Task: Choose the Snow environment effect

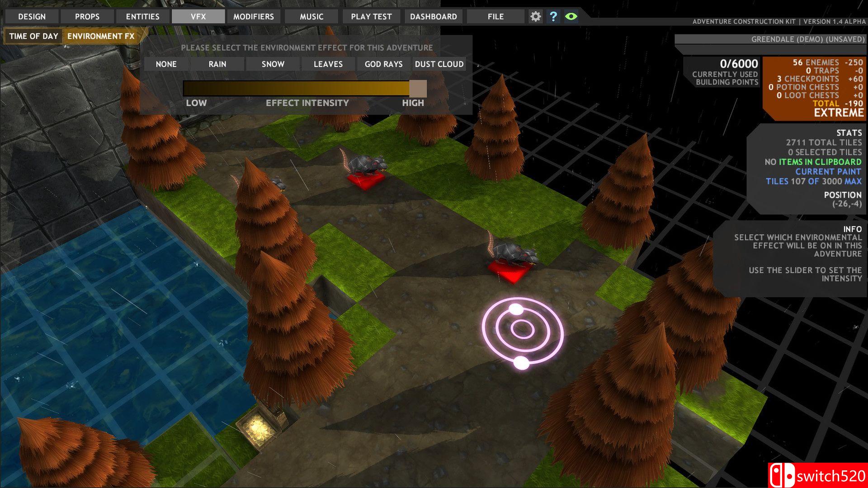Action: pos(273,64)
